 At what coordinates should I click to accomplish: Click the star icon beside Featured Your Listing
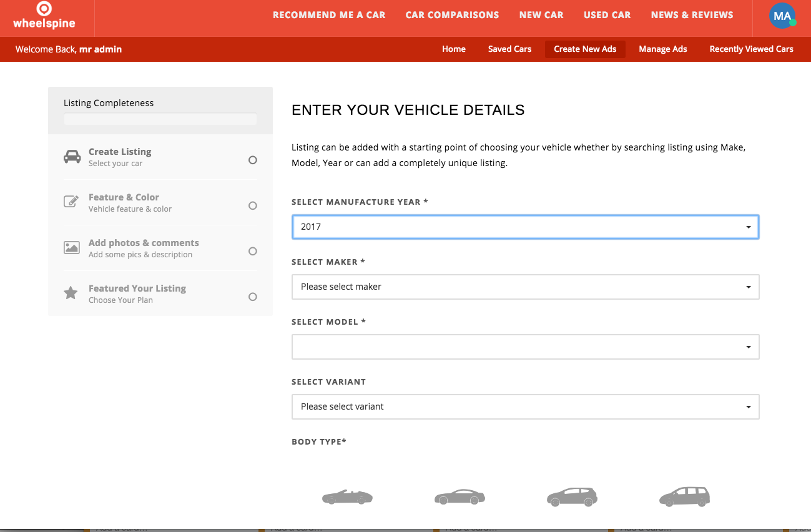(x=71, y=293)
